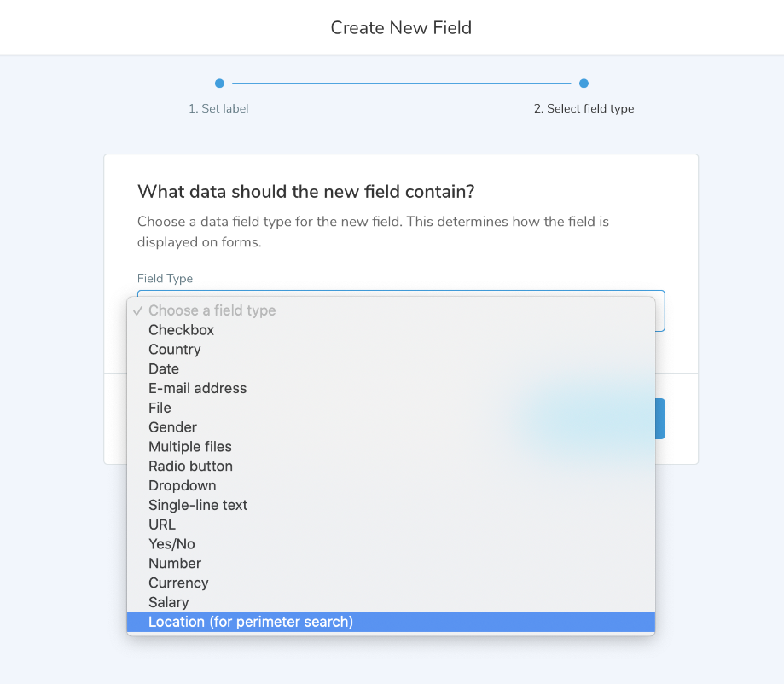
Task: Click the blue button behind the dropdown list
Action: [x=660, y=419]
